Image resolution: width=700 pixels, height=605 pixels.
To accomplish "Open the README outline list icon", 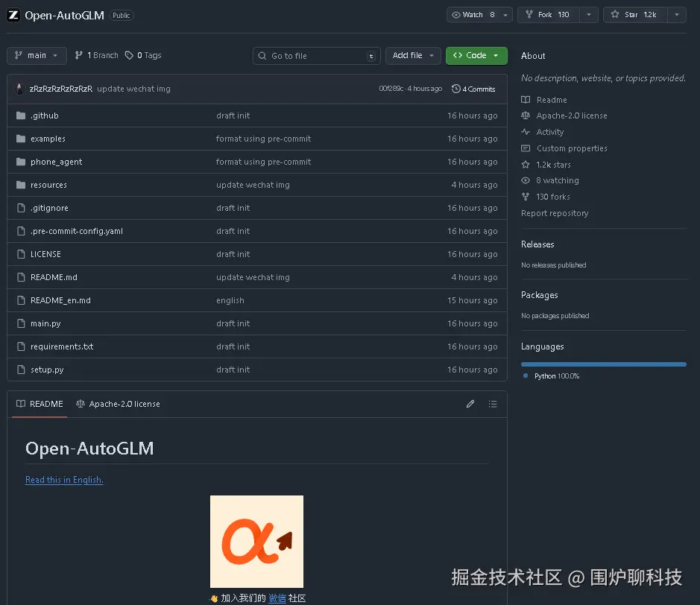I will tap(493, 404).
